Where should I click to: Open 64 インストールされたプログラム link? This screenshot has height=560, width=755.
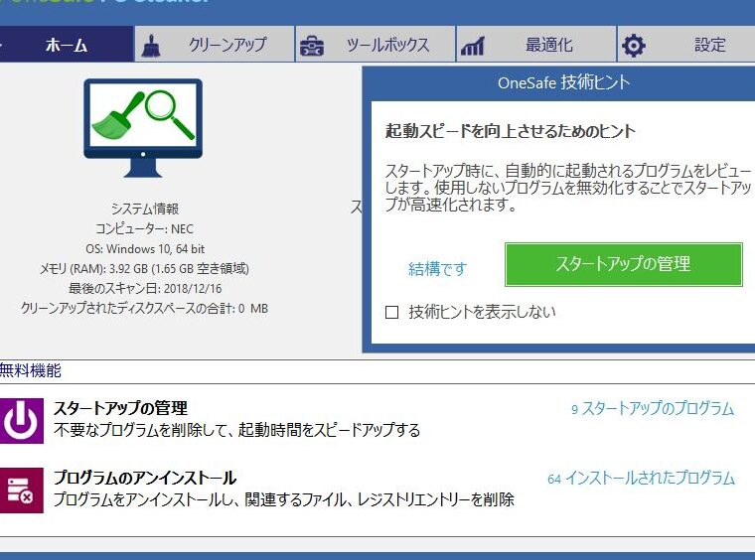point(641,478)
